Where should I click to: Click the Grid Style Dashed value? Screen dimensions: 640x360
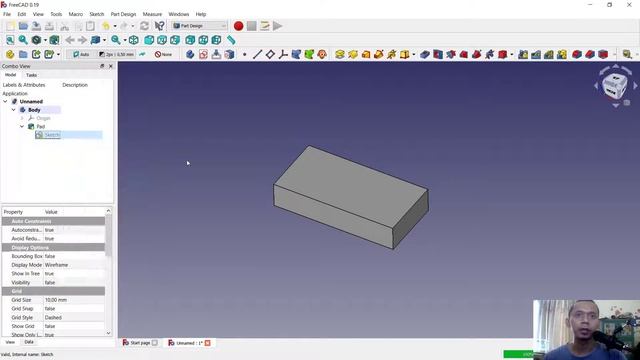[x=74, y=318]
